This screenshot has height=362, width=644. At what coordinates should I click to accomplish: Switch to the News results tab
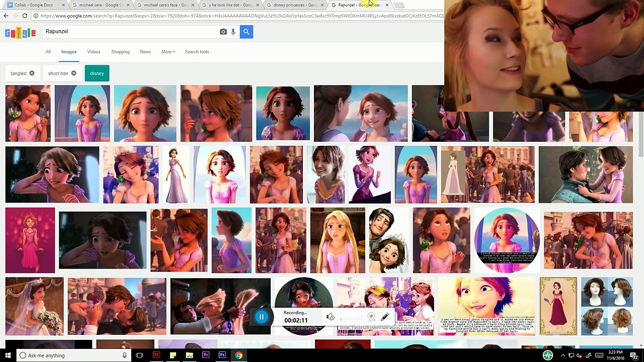[x=145, y=52]
